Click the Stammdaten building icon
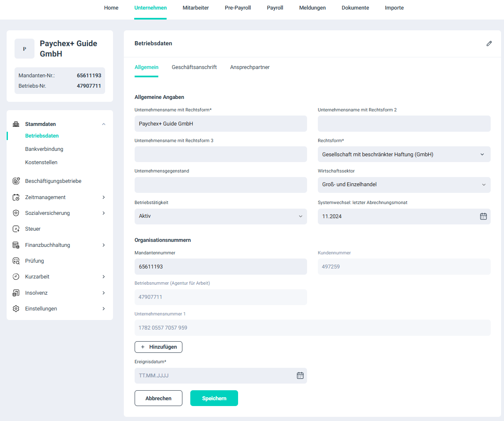This screenshot has width=504, height=421. pyautogui.click(x=16, y=124)
